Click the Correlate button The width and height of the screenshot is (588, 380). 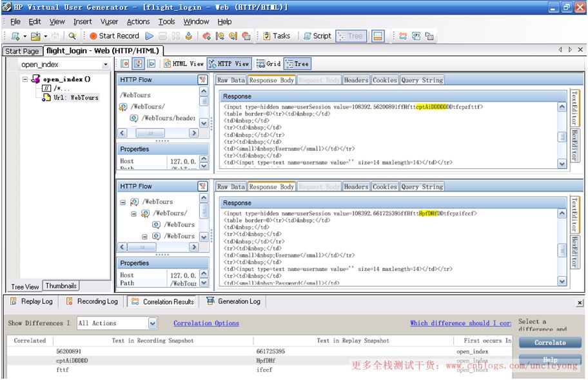[550, 343]
